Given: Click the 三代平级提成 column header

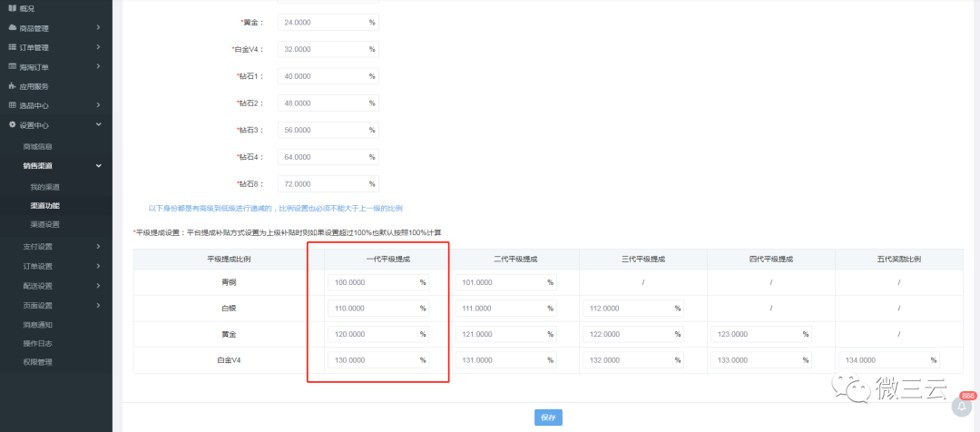Looking at the screenshot, I should (x=643, y=259).
